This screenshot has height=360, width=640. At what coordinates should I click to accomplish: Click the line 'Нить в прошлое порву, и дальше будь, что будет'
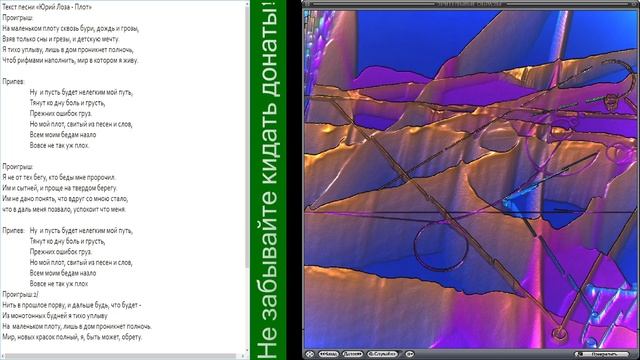[71, 305]
